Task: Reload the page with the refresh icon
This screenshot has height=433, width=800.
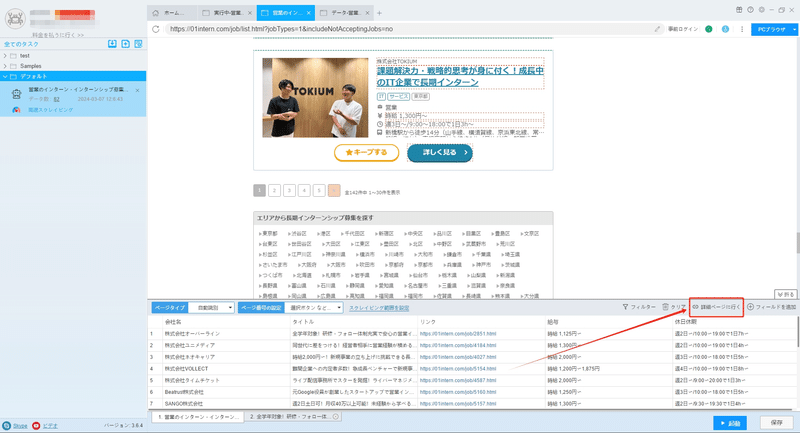Action: 156,29
